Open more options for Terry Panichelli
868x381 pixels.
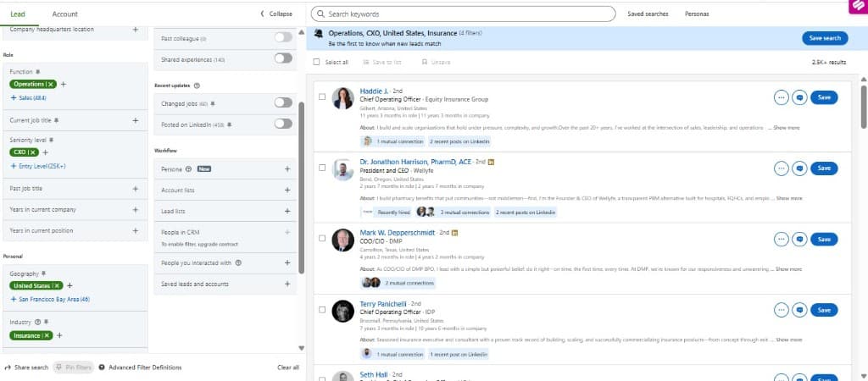[781, 310]
